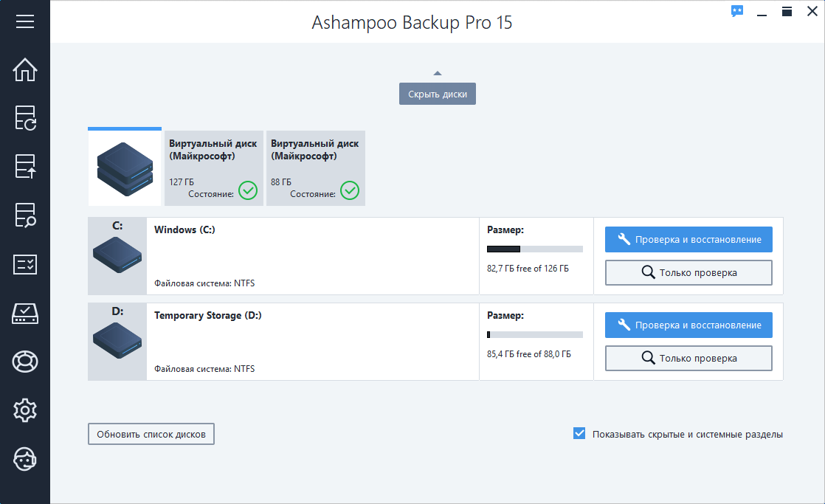Screen dimensions: 825x504
Task: Open the hamburger menu
Action: pyautogui.click(x=25, y=21)
